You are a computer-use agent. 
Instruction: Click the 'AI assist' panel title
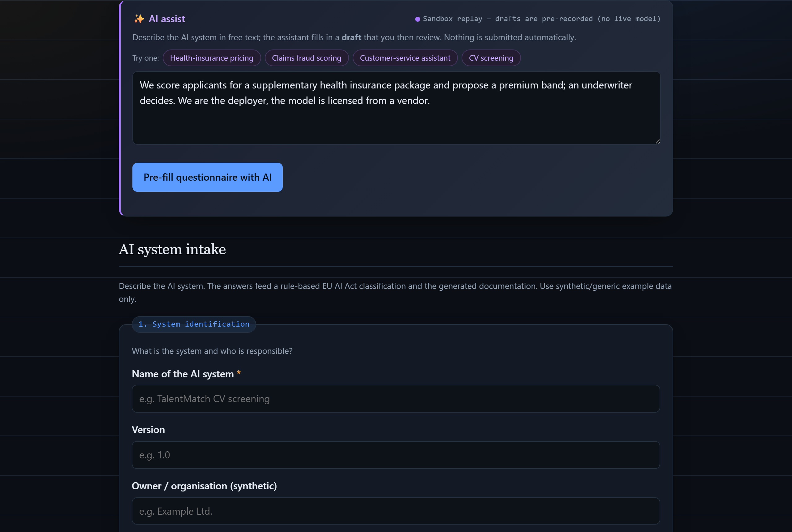[x=167, y=19]
